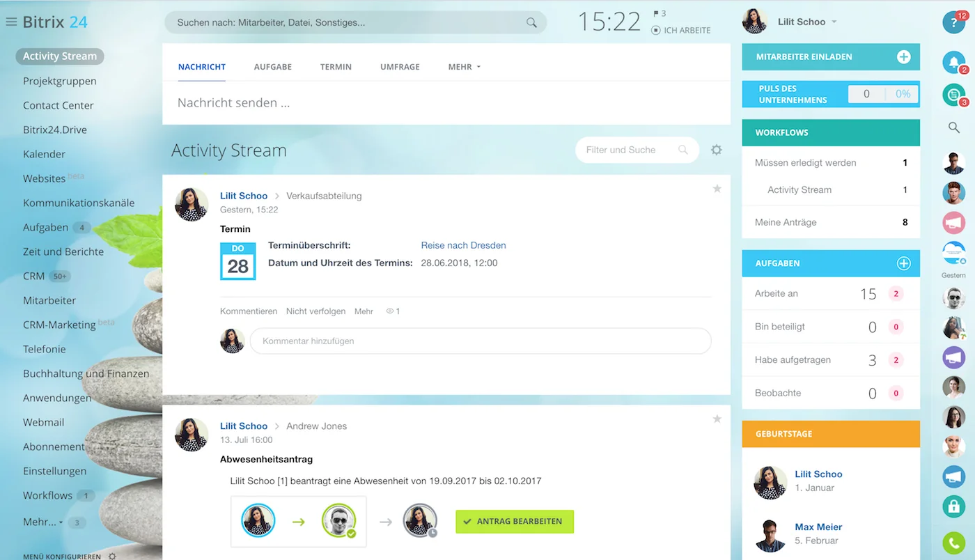Screen dimensions: 975x560
Task: Open Projektgruppen in left menu
Action: [60, 81]
